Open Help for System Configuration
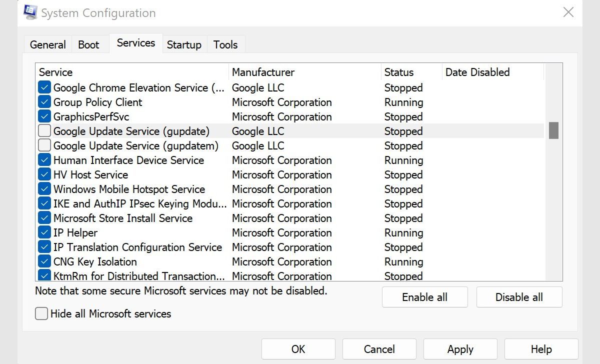 pos(541,349)
